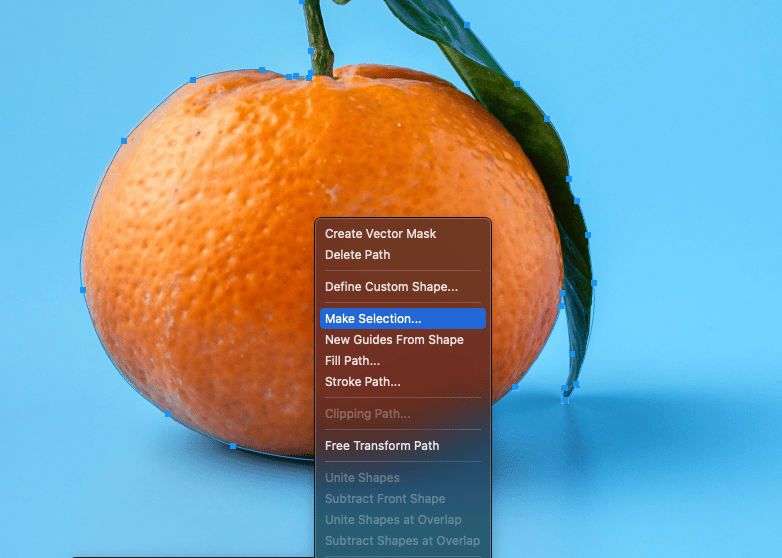
Task: Click Unite Shapes menu entry
Action: 402,478
